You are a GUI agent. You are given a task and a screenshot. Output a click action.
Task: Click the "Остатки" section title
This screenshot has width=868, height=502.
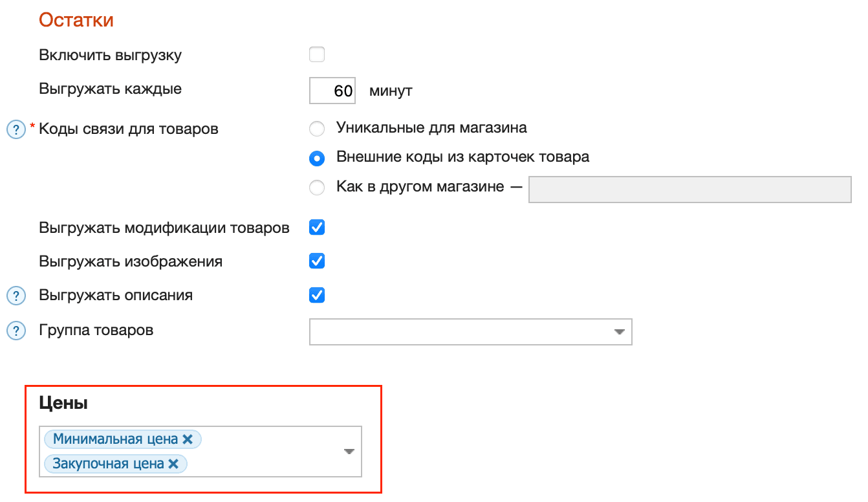coord(75,19)
